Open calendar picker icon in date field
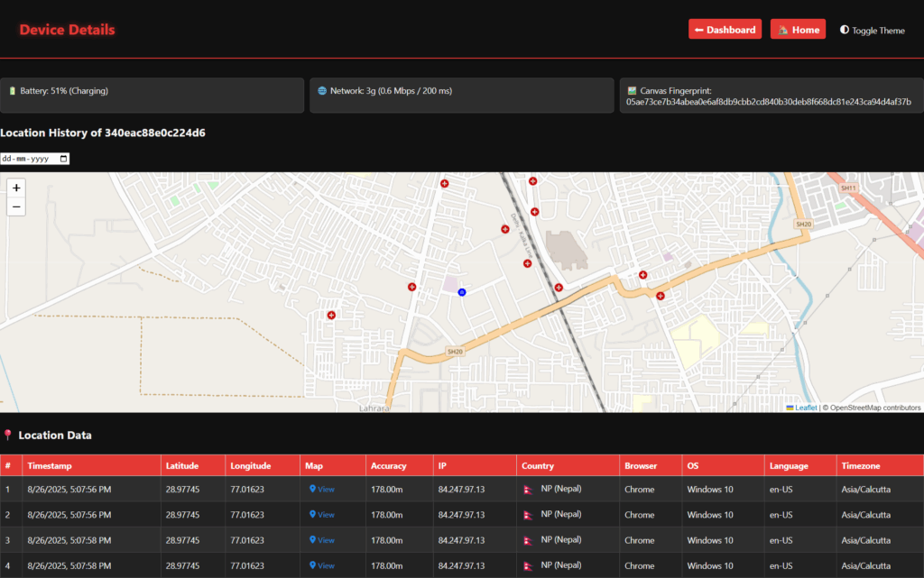The image size is (924, 578). pyautogui.click(x=63, y=159)
